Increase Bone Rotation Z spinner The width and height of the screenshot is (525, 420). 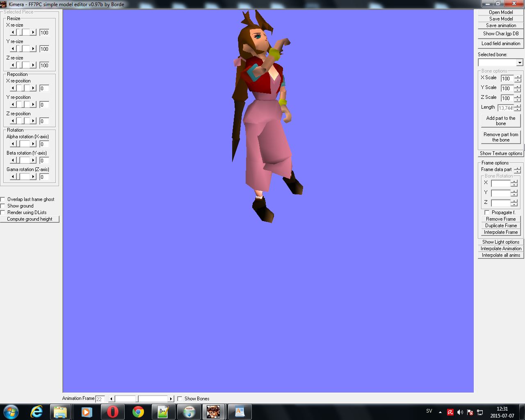coord(514,201)
